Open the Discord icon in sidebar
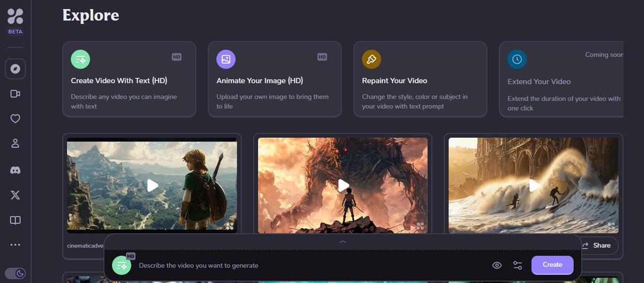 click(x=15, y=170)
